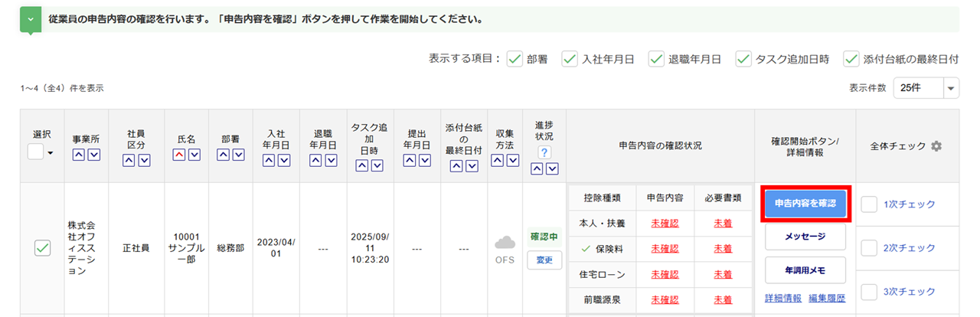Open 全体チェック gear settings icon

pyautogui.click(x=936, y=145)
